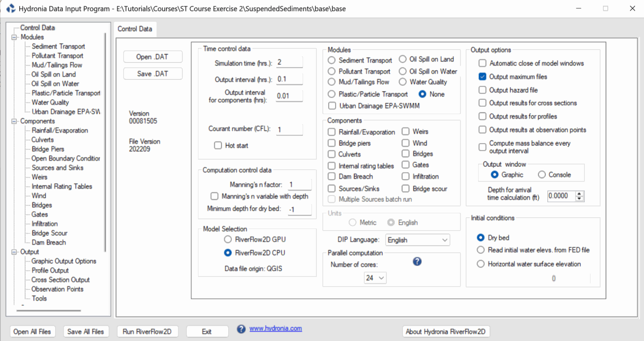Increase depth for arrival time stepper
The width and height of the screenshot is (644, 341).
click(x=579, y=194)
